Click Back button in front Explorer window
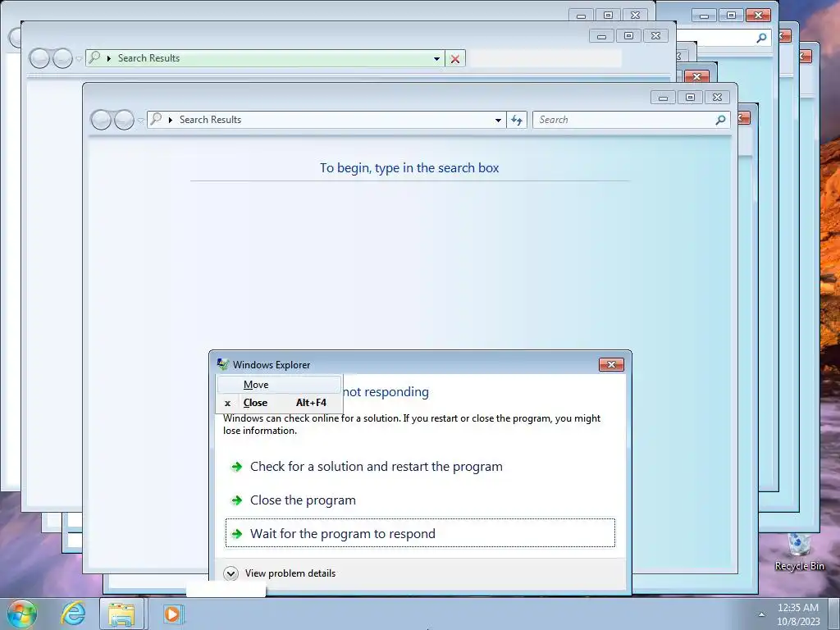Screen dimensions: 840x630 point(101,120)
